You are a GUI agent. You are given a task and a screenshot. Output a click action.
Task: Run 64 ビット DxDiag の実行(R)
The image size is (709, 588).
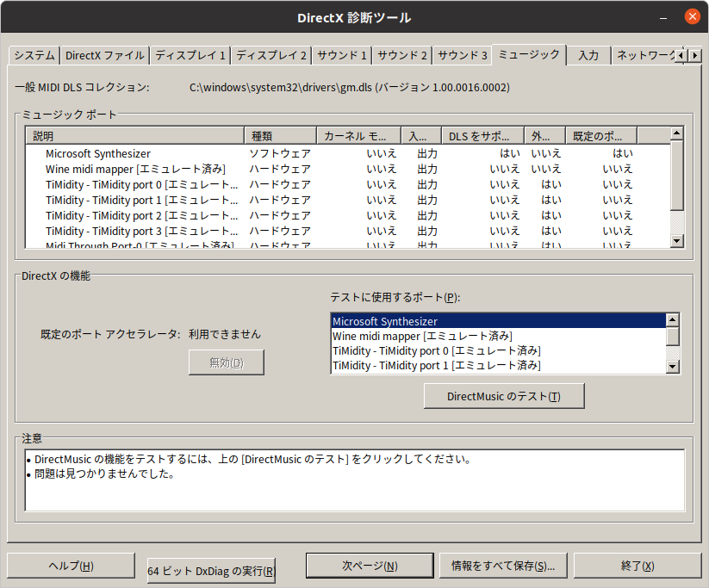click(x=211, y=572)
